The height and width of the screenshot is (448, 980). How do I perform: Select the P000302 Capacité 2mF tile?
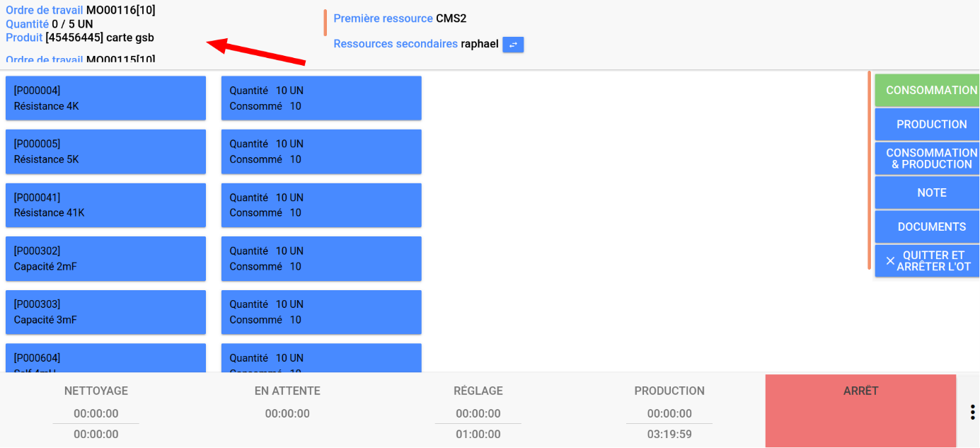[x=105, y=258]
